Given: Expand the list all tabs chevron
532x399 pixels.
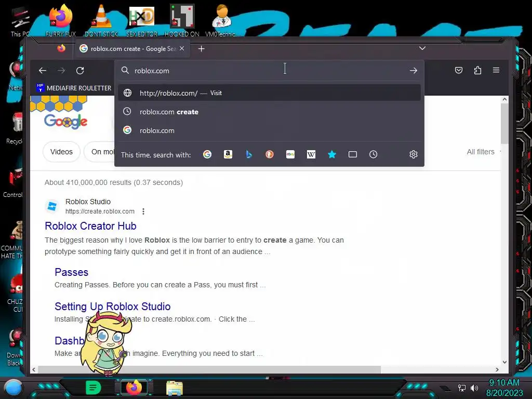Looking at the screenshot, I should 422,48.
